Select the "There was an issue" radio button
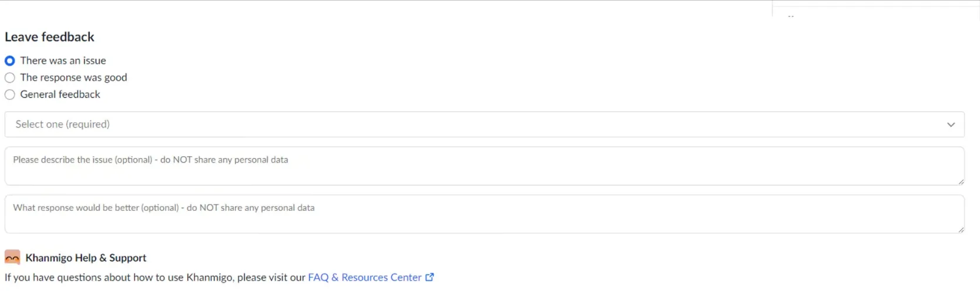980x303 pixels. (10, 60)
